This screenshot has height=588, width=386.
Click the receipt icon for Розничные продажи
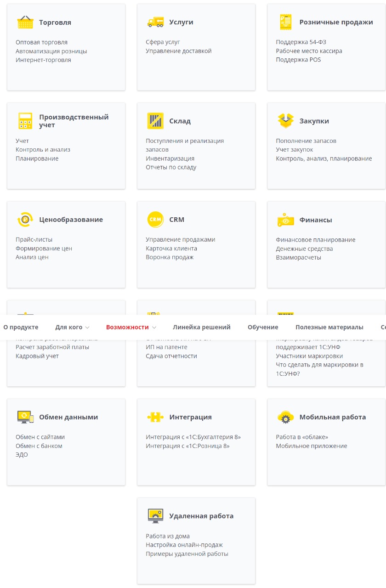285,22
